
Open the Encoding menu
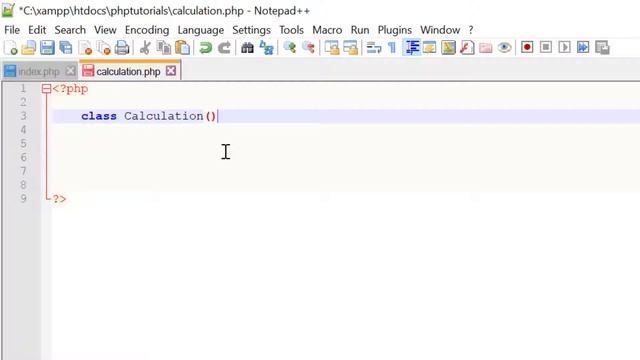(147, 30)
